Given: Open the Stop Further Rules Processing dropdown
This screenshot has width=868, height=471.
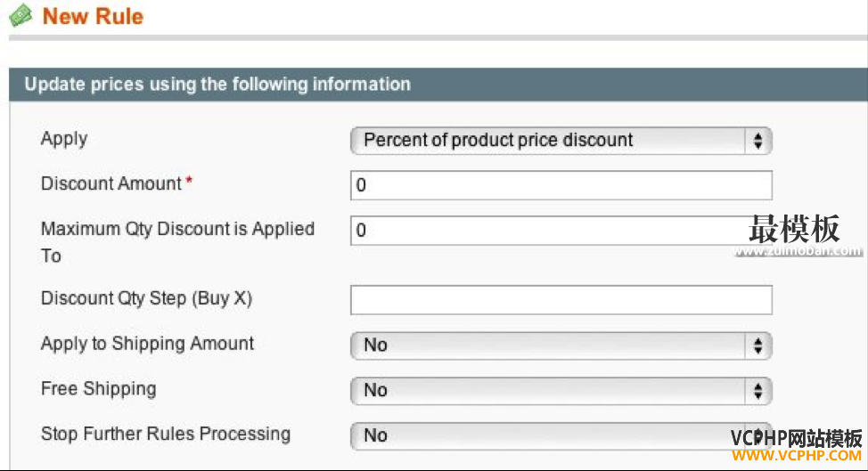Looking at the screenshot, I should click(x=561, y=436).
